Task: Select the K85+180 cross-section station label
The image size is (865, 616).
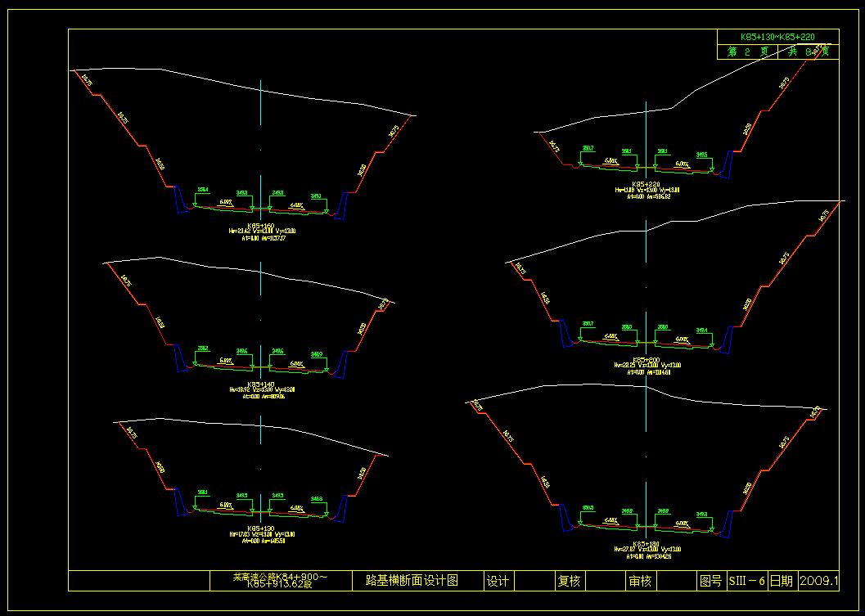Action: click(x=646, y=543)
